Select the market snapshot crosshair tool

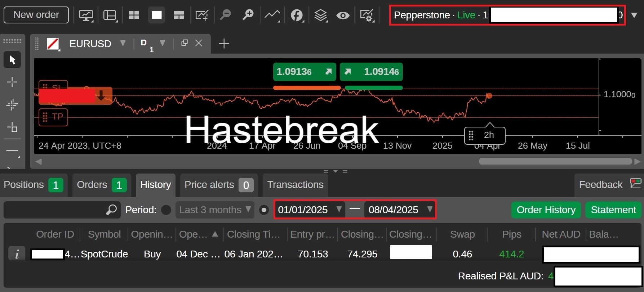click(x=12, y=104)
